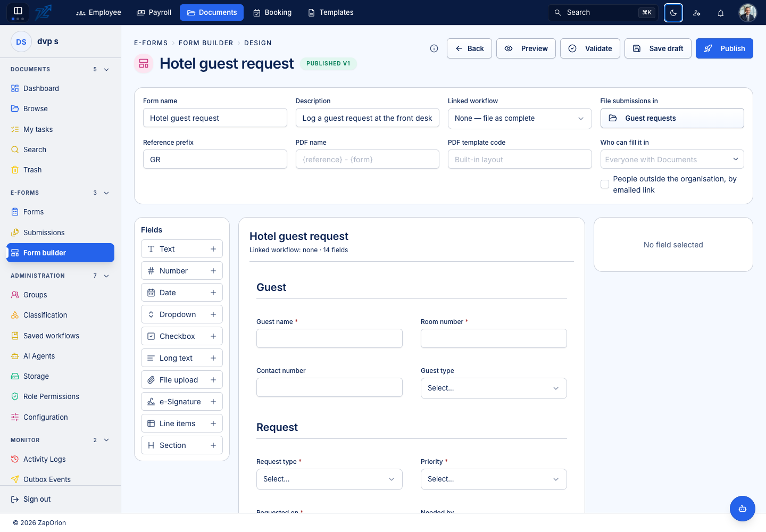This screenshot has width=766, height=532.
Task: Add a Number field with plus icon
Action: tap(213, 271)
